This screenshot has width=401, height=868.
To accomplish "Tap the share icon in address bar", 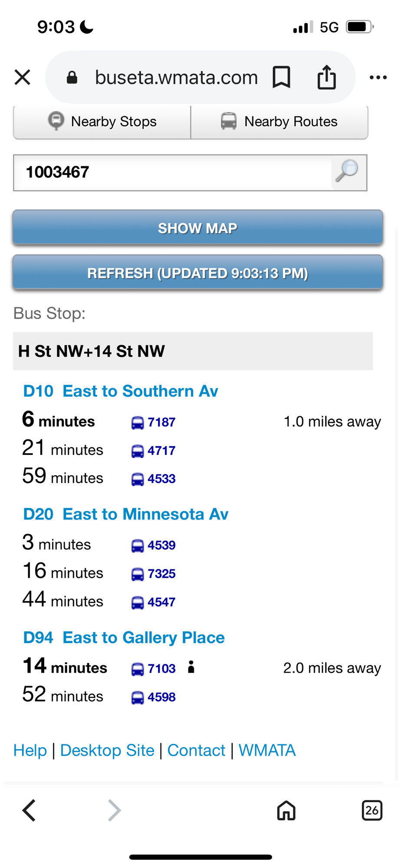I will [326, 78].
